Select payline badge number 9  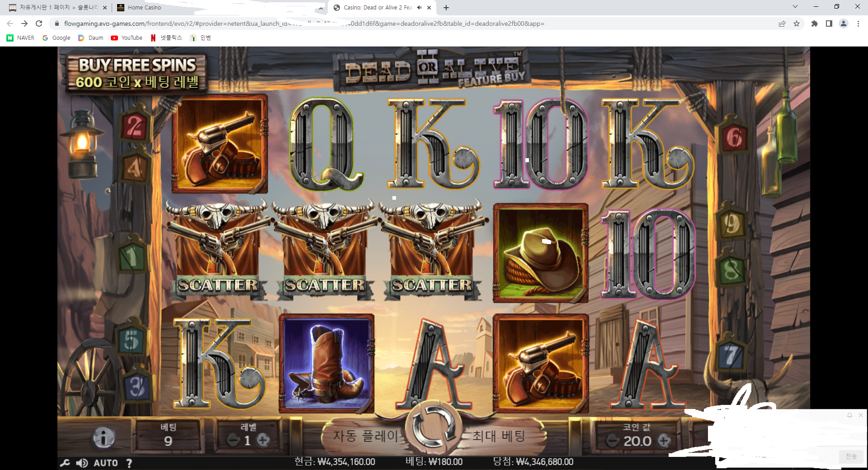click(731, 224)
